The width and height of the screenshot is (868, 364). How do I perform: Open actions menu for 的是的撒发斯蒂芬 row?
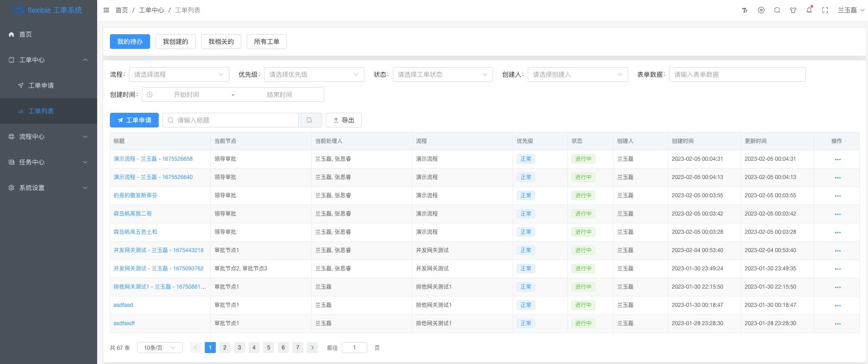point(837,196)
